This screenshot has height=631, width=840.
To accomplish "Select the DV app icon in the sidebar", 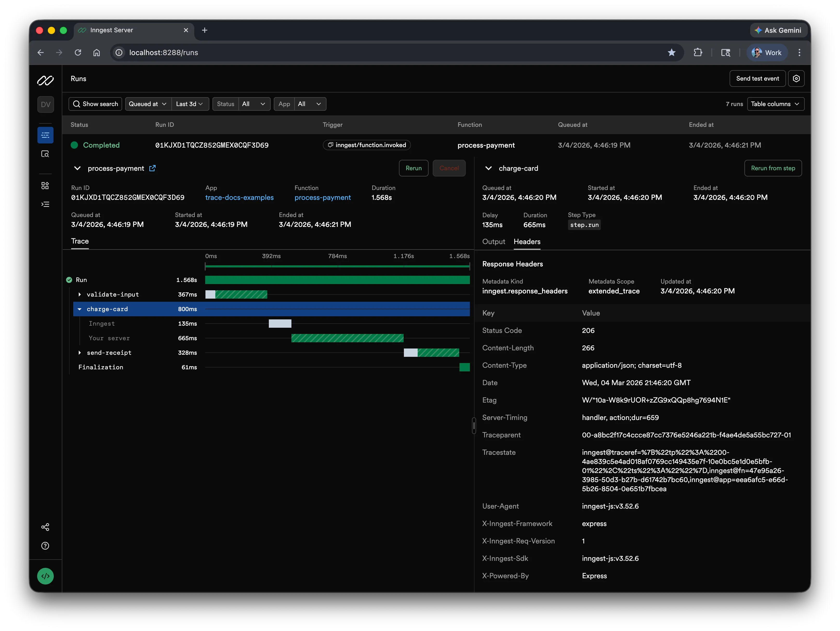I will tap(45, 104).
